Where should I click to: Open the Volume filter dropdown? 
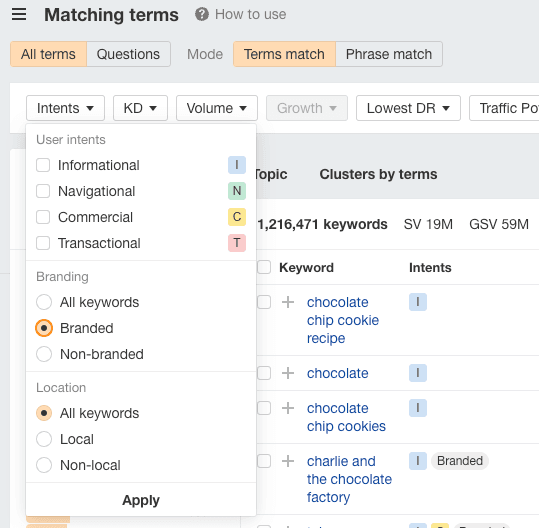pyautogui.click(x=217, y=108)
